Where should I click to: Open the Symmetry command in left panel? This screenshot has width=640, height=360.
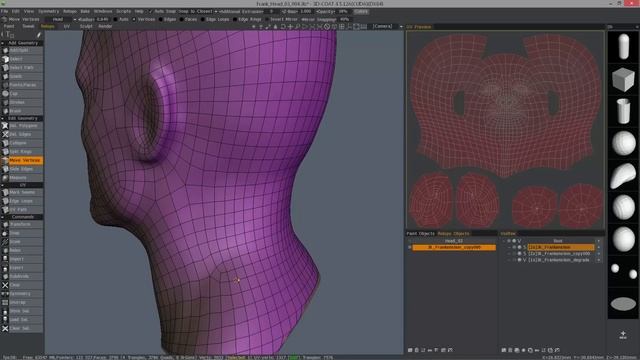coord(22,293)
